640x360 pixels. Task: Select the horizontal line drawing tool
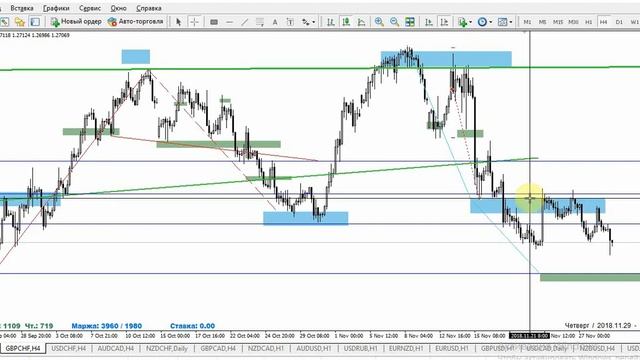pos(229,22)
